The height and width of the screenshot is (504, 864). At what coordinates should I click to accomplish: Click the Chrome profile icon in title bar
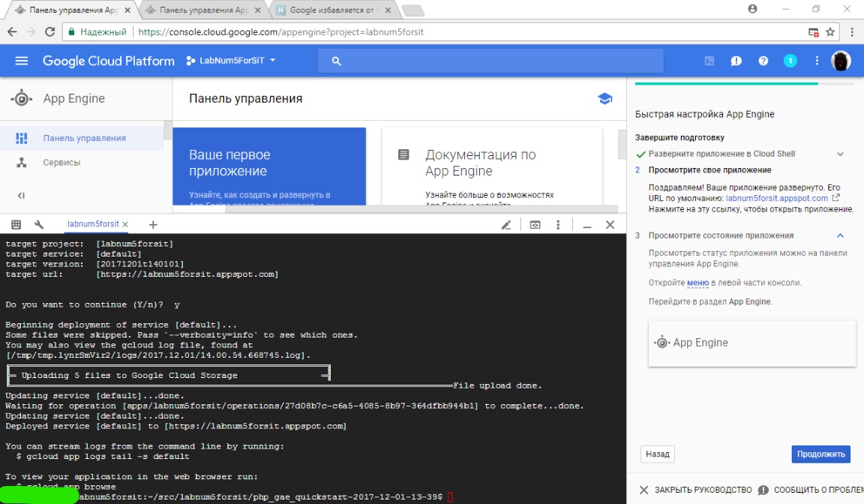point(752,9)
